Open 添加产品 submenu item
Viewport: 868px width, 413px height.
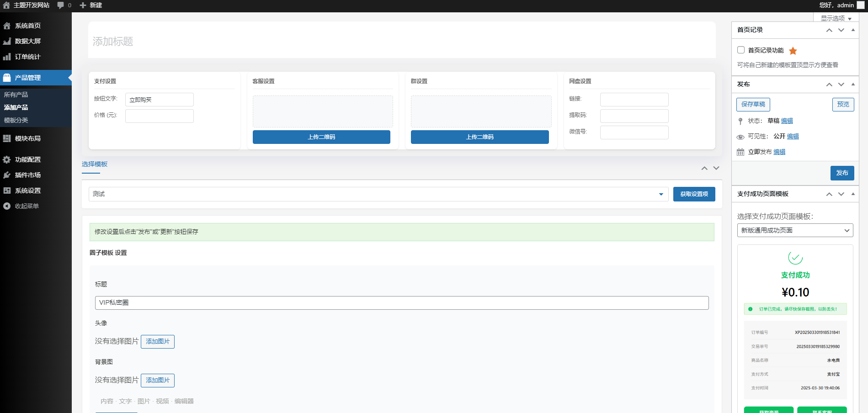[16, 107]
